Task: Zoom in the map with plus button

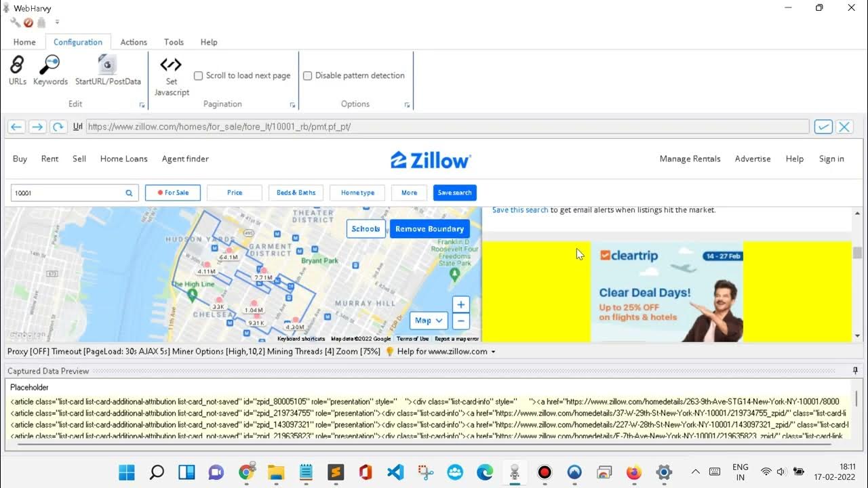Action: pyautogui.click(x=460, y=305)
